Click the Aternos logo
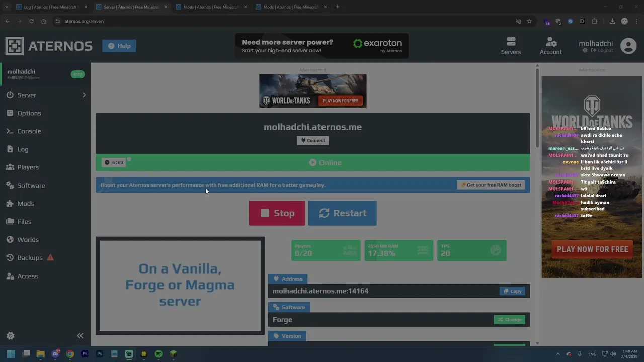This screenshot has width=644, height=362. (x=49, y=46)
